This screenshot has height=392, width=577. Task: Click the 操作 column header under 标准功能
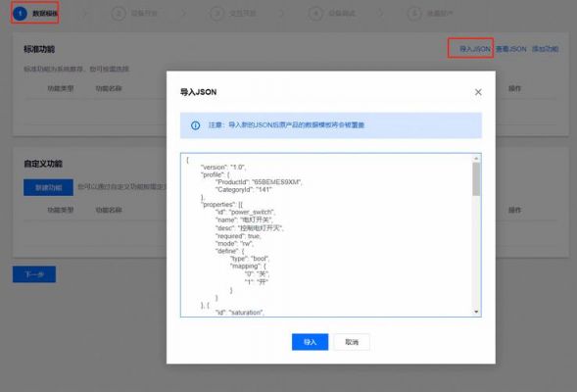(514, 88)
